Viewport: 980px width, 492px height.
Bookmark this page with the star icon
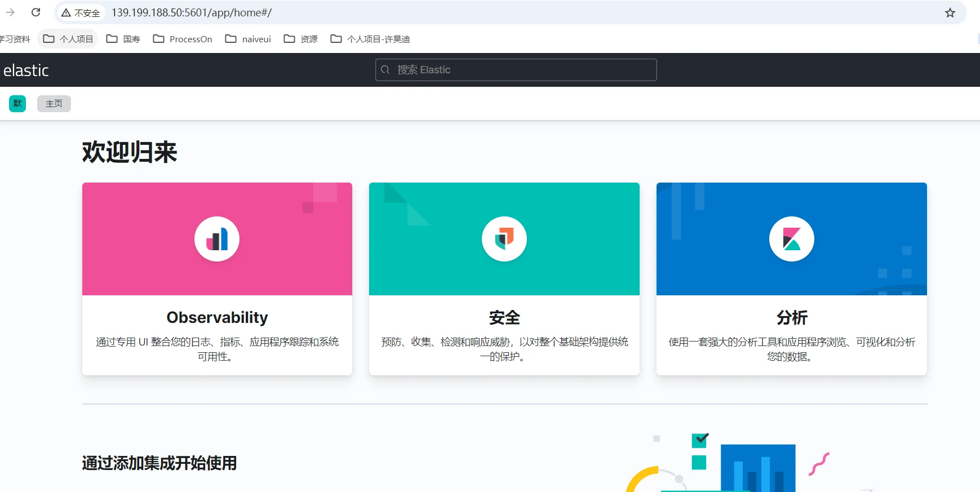[x=950, y=12]
